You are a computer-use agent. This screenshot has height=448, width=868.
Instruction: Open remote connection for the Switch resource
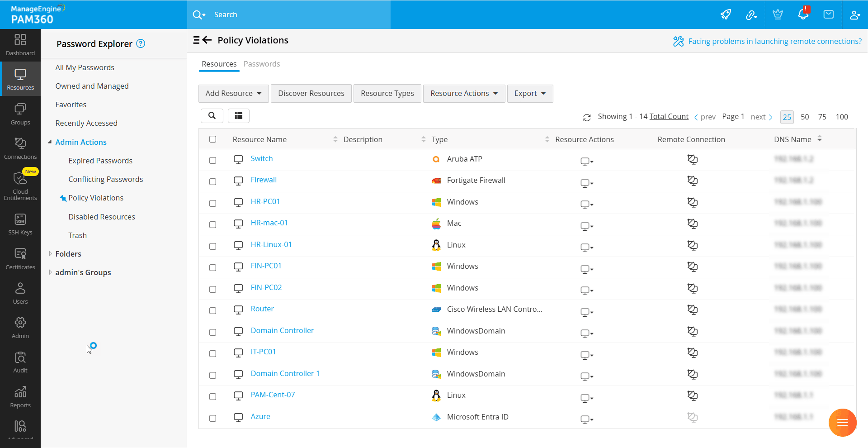[692, 159]
